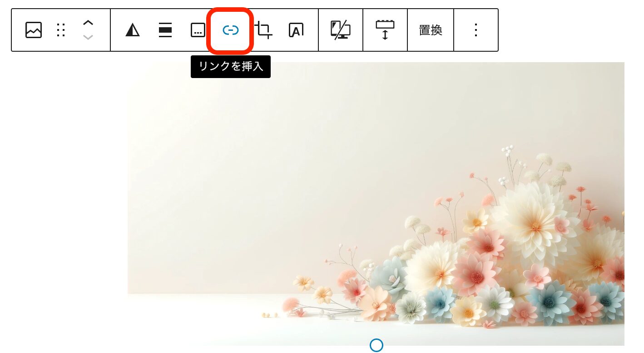Click the round resize handle below image
Screen dimensions: 644x353
[376, 345]
